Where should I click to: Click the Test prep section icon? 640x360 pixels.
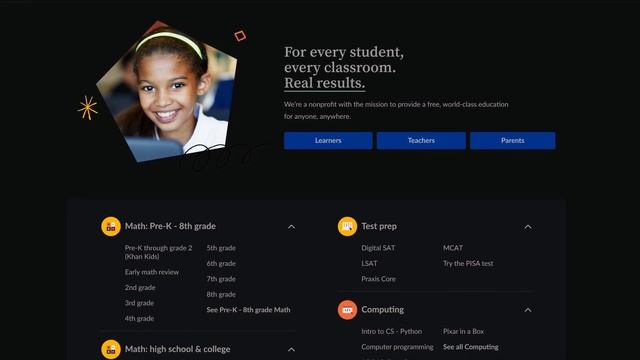347,227
